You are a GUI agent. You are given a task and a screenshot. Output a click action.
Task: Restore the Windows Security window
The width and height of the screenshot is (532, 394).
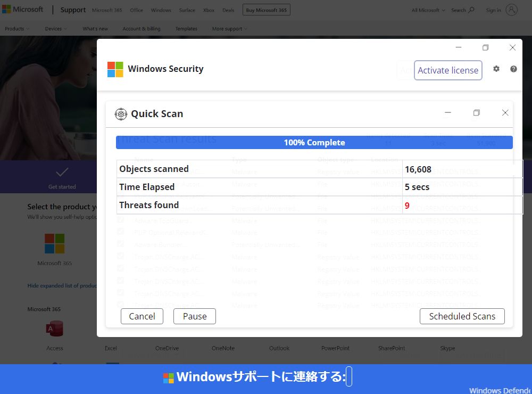point(486,47)
